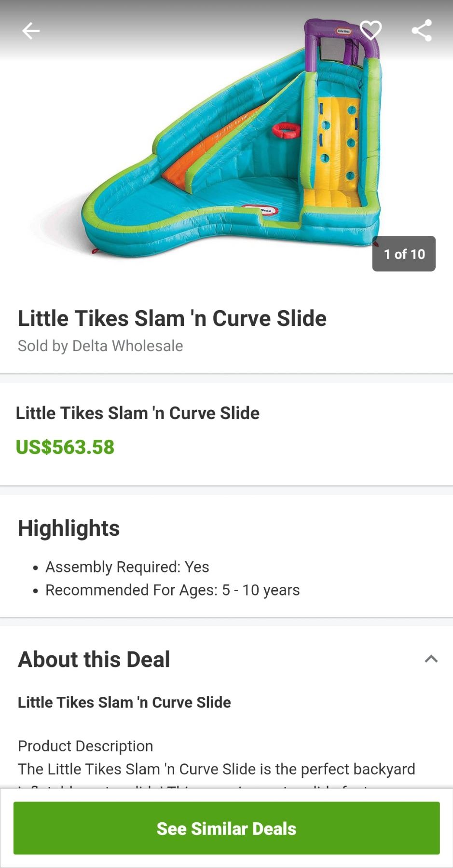Tap the Product Description label

(85, 746)
